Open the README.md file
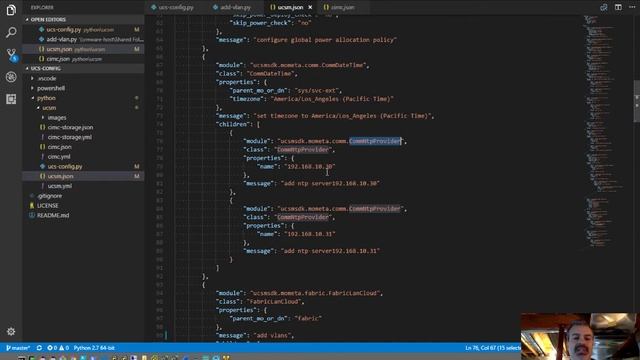Image resolution: width=640 pixels, height=360 pixels. 53,216
